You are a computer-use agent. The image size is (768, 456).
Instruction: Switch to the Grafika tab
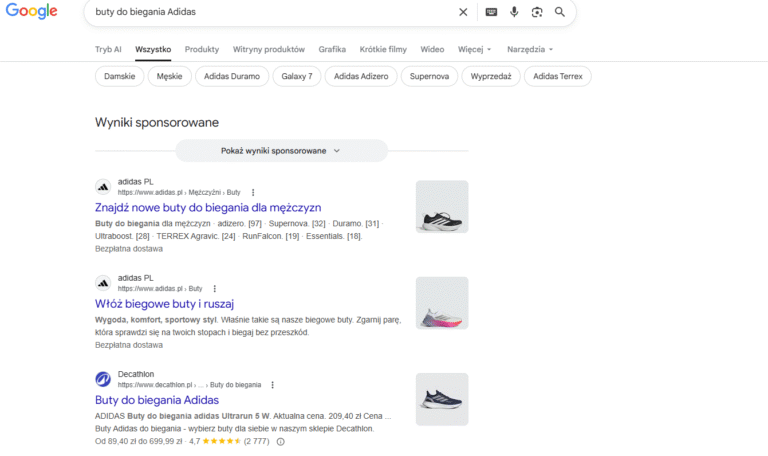pos(332,49)
